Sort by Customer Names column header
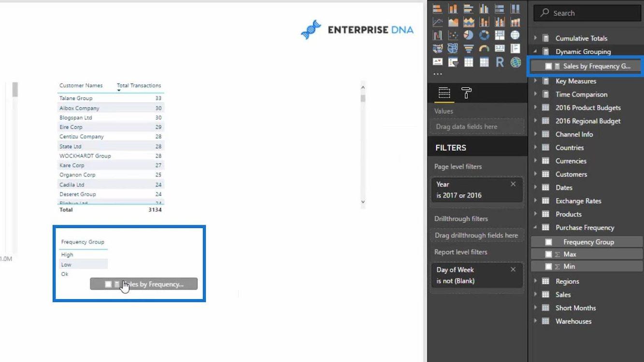This screenshot has height=362, width=644. pos(81,86)
